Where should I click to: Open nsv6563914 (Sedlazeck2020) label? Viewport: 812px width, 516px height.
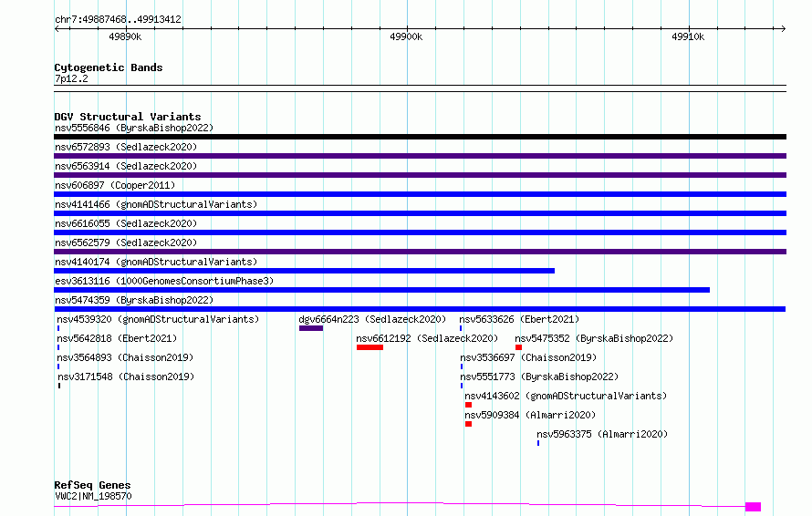point(126,166)
